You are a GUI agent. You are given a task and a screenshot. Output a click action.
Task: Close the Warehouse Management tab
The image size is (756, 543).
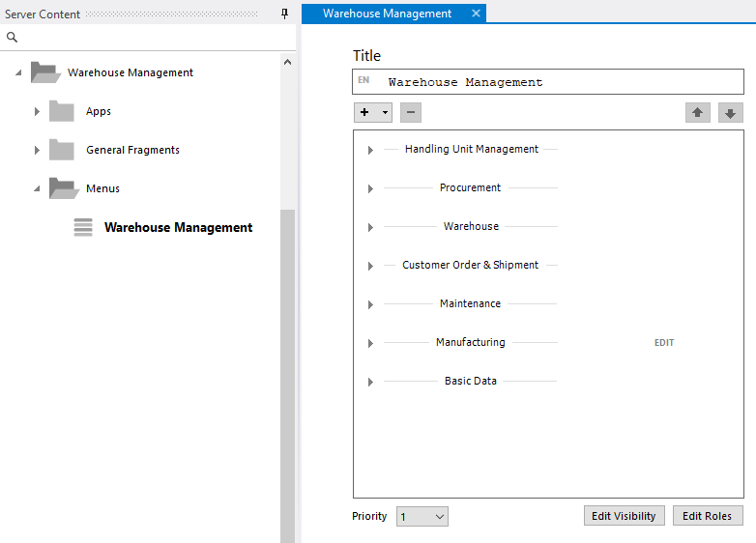click(x=476, y=14)
